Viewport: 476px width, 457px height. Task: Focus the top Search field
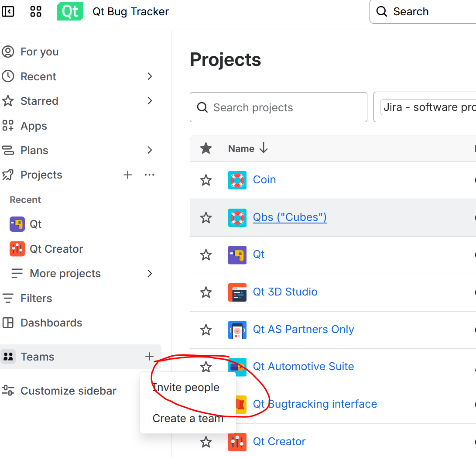(423, 11)
